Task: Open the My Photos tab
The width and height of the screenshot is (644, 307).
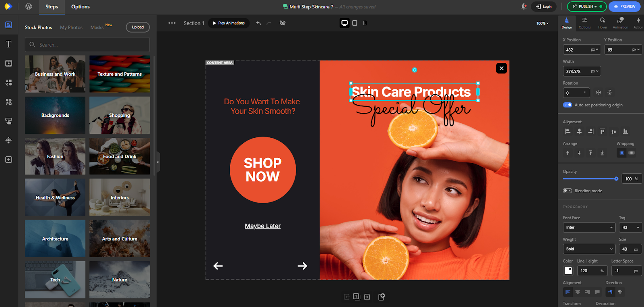Action: pos(71,27)
